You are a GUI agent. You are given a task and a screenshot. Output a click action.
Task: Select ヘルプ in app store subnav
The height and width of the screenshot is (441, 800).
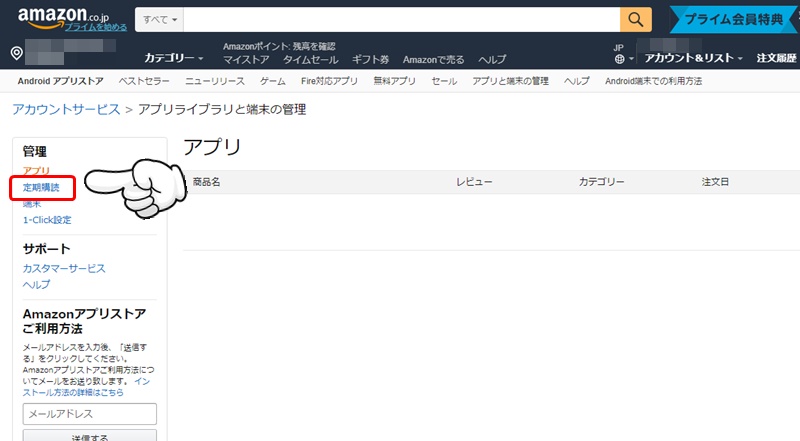point(577,81)
